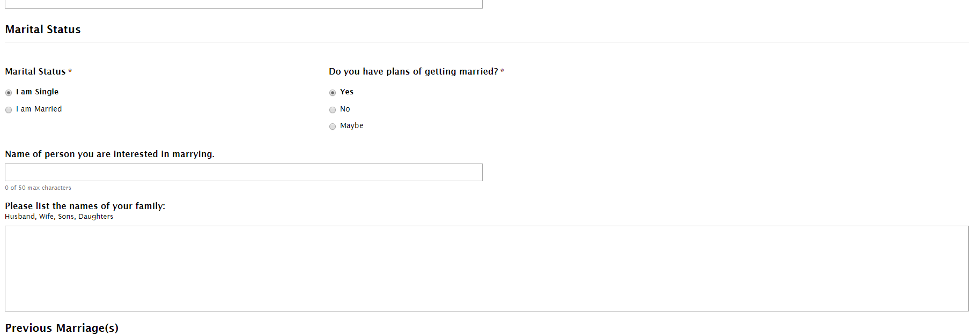
Task: Click the 'Marital Status' required field label
Action: [x=35, y=71]
